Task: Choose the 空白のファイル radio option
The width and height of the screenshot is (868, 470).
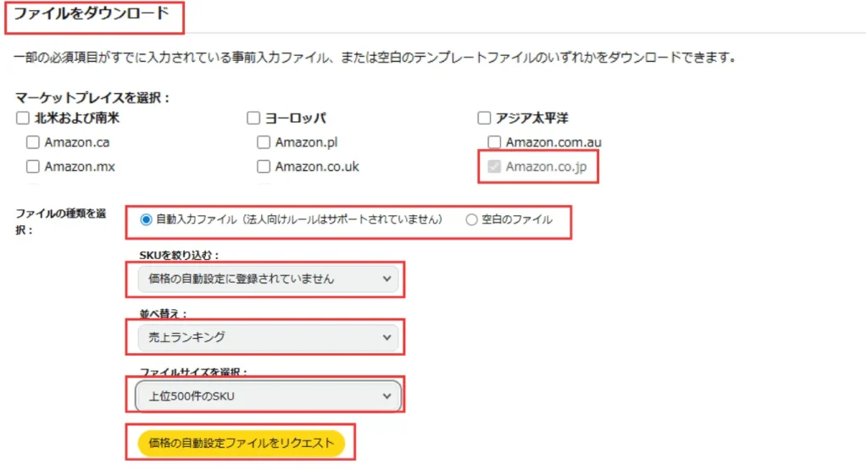Action: (x=472, y=219)
